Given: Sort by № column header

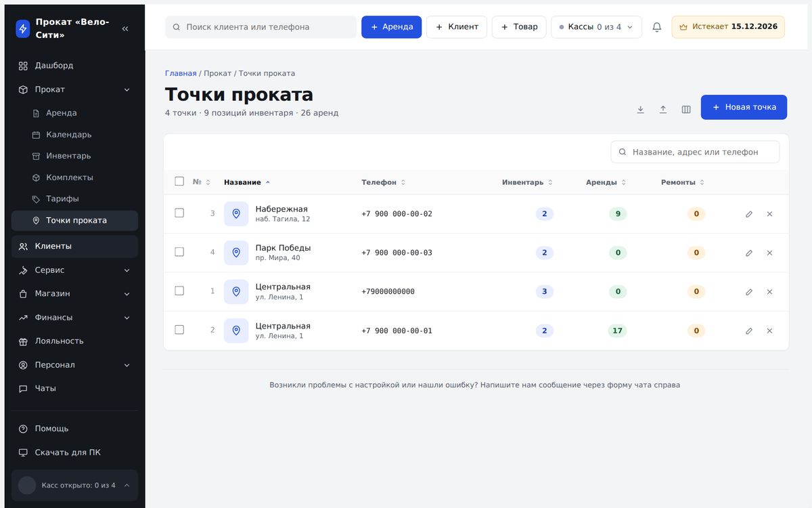Looking at the screenshot, I should click(201, 182).
